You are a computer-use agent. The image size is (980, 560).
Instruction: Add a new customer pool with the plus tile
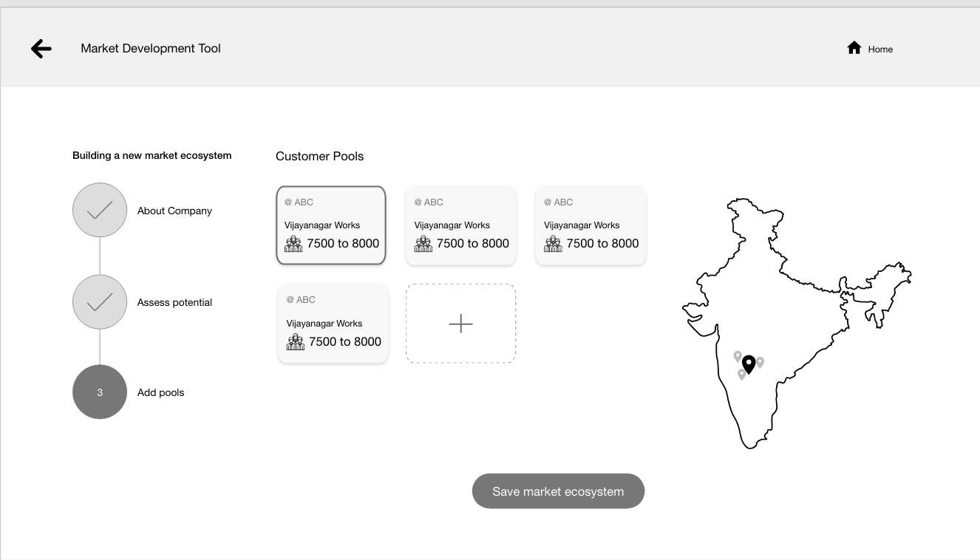(x=460, y=324)
